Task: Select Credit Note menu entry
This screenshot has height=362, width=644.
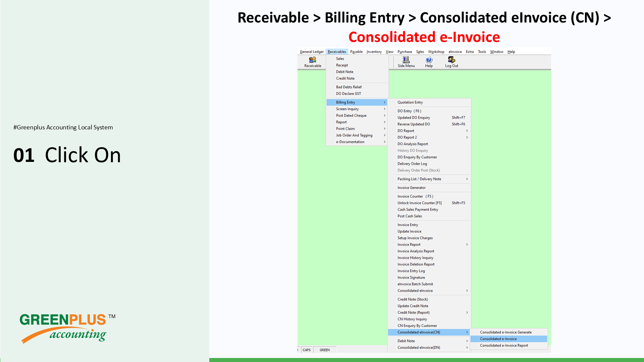Action: pos(357,78)
